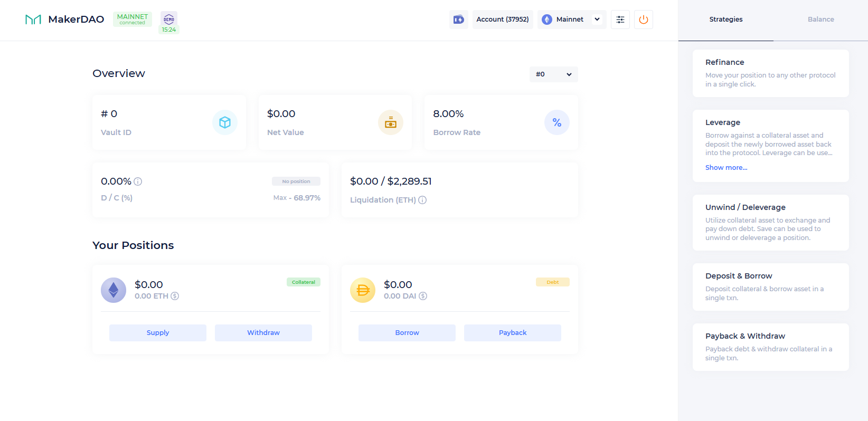Open the Refinance strategy card
The width and height of the screenshot is (868, 421).
click(x=770, y=73)
